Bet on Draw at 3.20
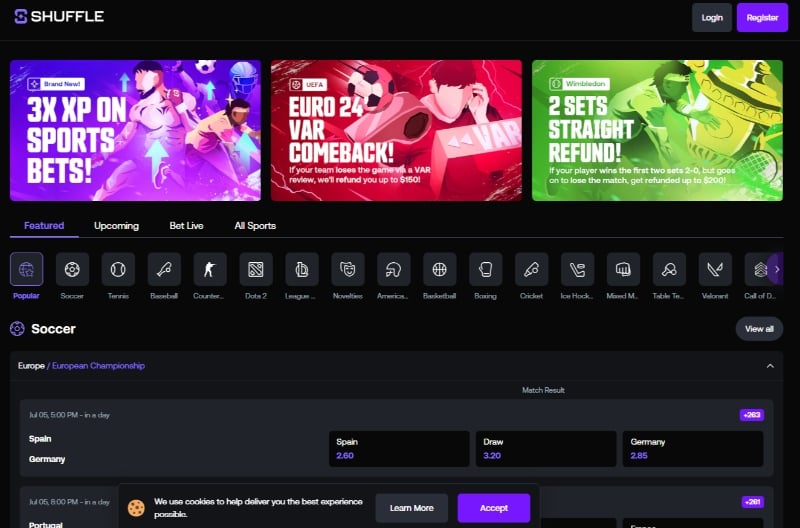Image resolution: width=800 pixels, height=528 pixels. click(x=546, y=449)
